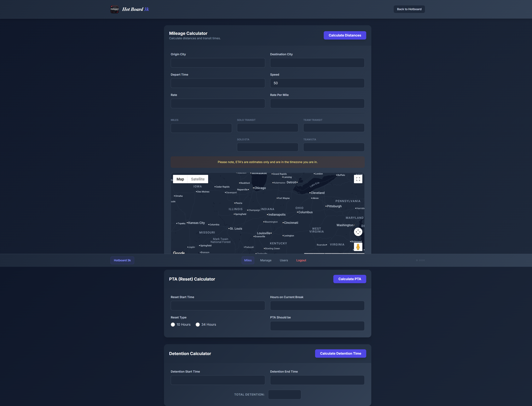Click the Hotboard 3k footer button
Screen dimensions: 532x406
(122, 260)
